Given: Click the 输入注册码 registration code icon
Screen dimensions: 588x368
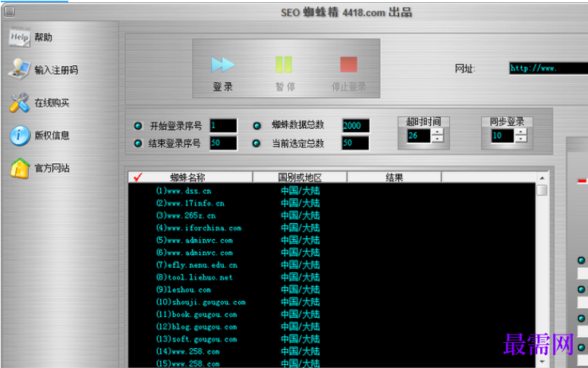Looking at the screenshot, I should tap(20, 69).
